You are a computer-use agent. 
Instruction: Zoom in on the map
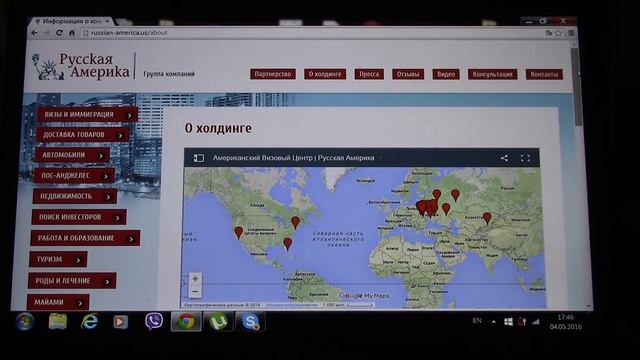(195, 279)
